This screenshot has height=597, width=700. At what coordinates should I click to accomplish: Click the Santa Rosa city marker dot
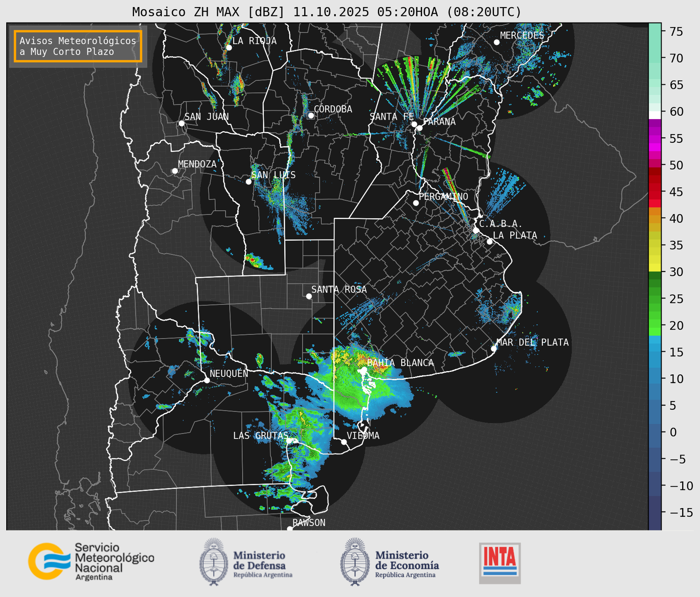pyautogui.click(x=309, y=296)
